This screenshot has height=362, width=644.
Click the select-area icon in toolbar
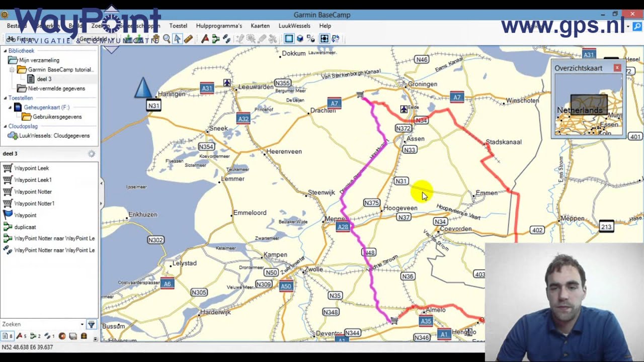[325, 39]
